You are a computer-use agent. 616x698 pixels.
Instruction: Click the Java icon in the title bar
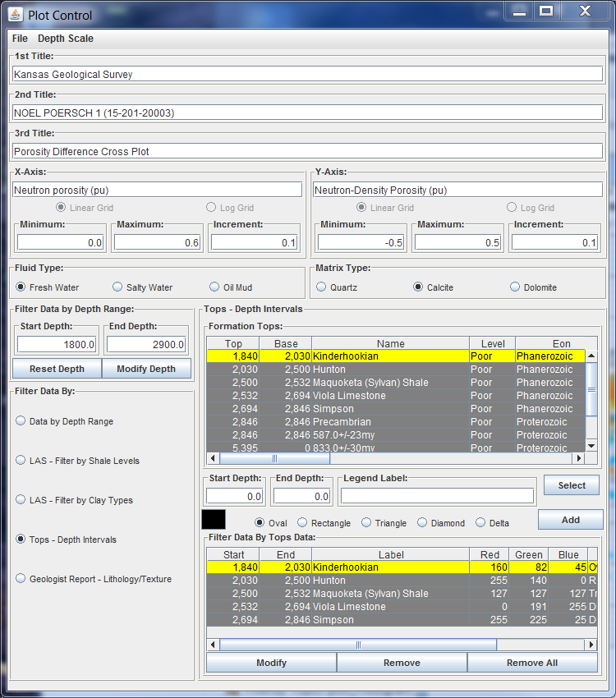16,15
